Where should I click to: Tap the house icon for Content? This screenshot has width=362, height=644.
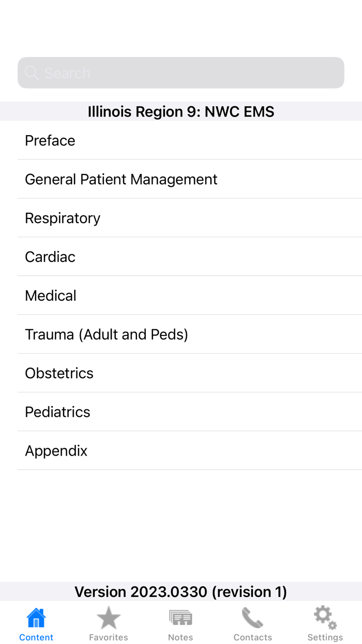(x=36, y=618)
